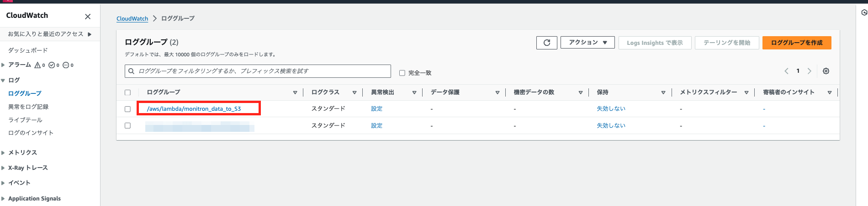This screenshot has width=868, height=206.
Task: Sort by the データ保護 column arrow
Action: click(x=498, y=92)
